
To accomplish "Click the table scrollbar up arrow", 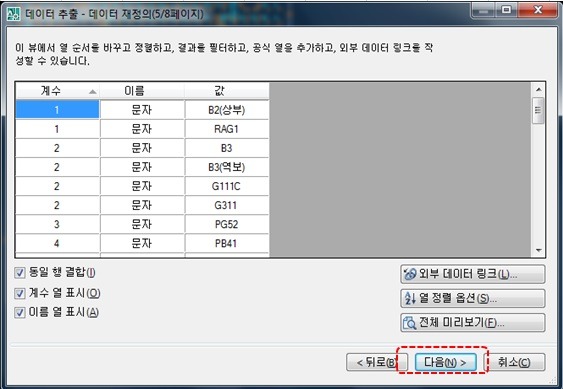I will (x=538, y=89).
